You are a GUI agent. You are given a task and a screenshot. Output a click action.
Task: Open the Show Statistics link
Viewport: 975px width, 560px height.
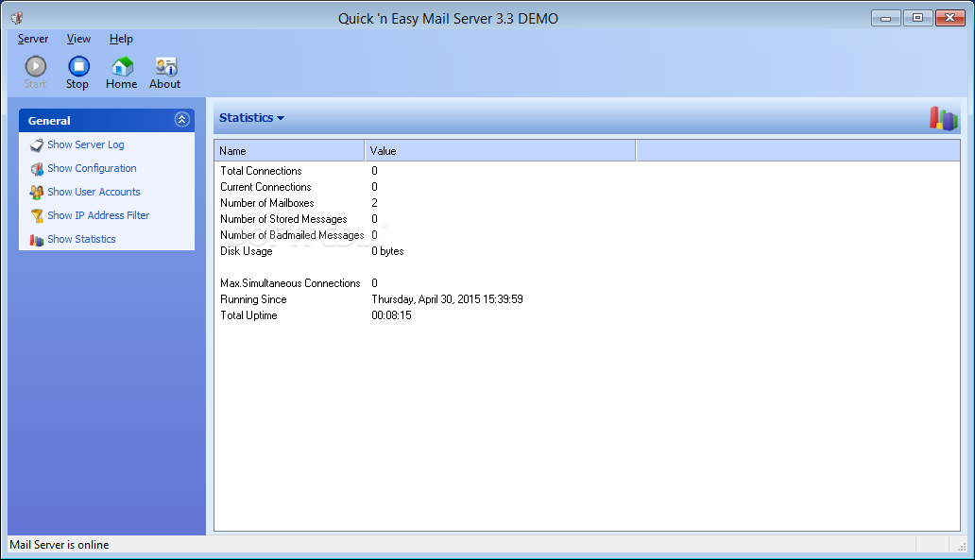point(81,239)
